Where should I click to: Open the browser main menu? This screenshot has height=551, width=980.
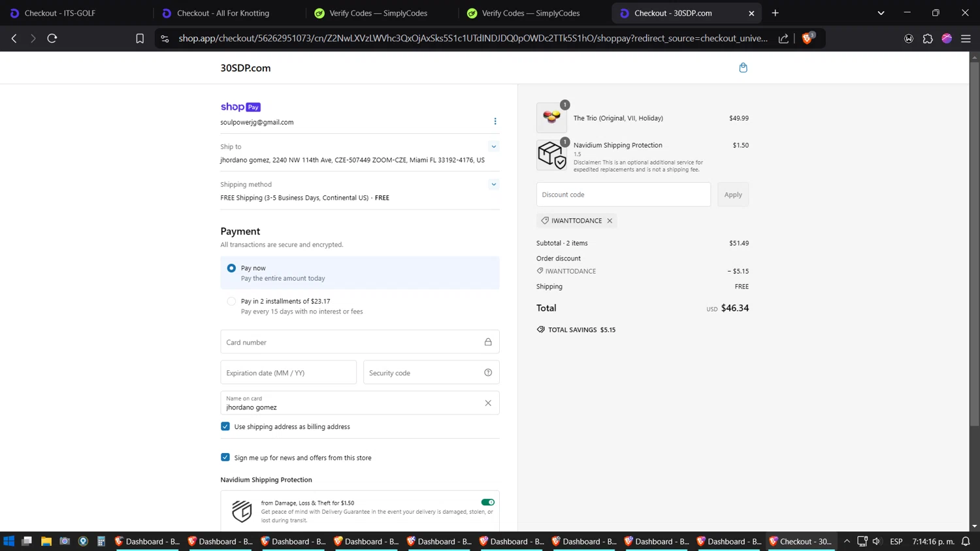pos(966,39)
